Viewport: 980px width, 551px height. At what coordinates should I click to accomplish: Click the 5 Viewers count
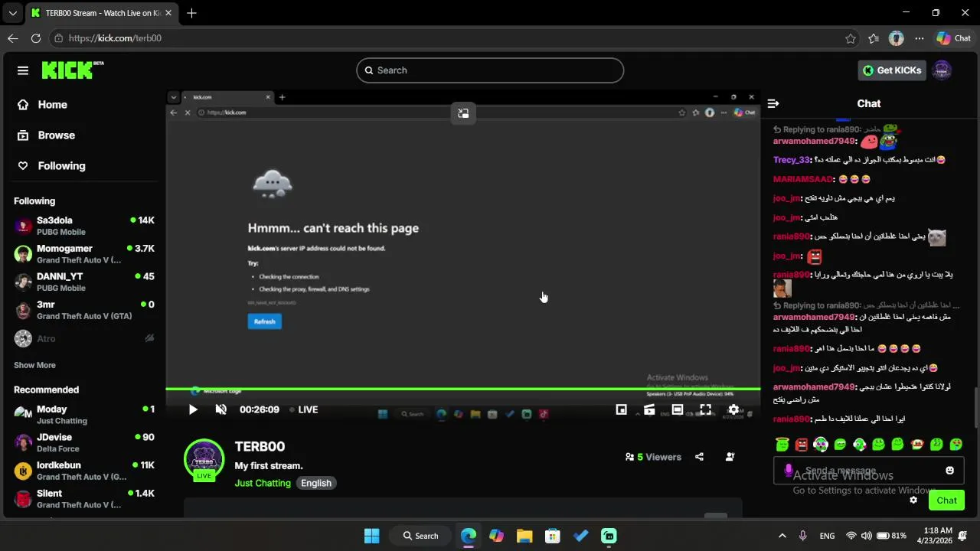pyautogui.click(x=653, y=457)
